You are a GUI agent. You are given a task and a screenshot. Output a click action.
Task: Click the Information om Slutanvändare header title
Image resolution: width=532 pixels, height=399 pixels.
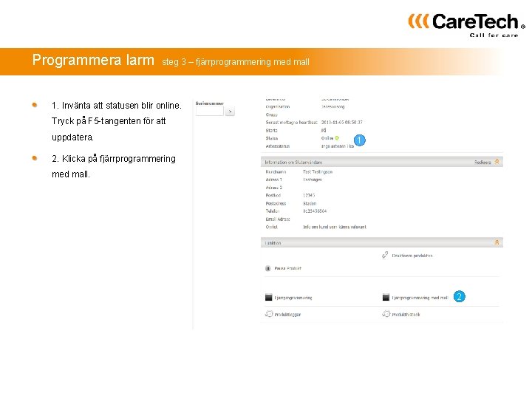pos(293,162)
